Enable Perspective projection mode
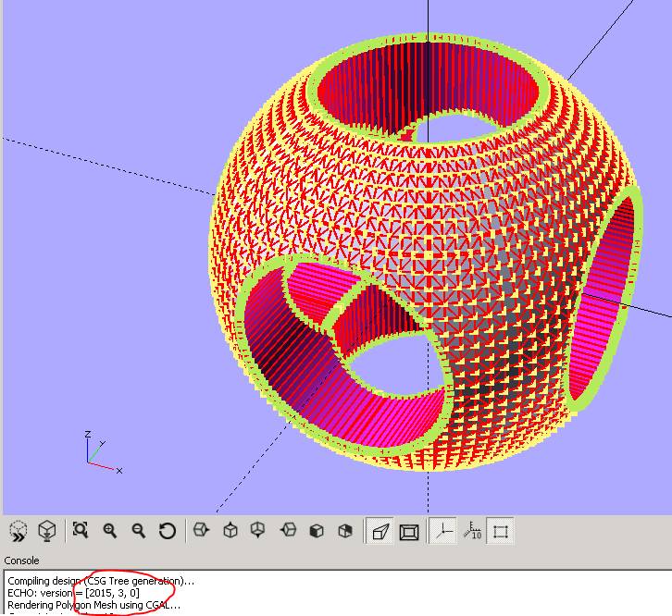 coord(380,531)
